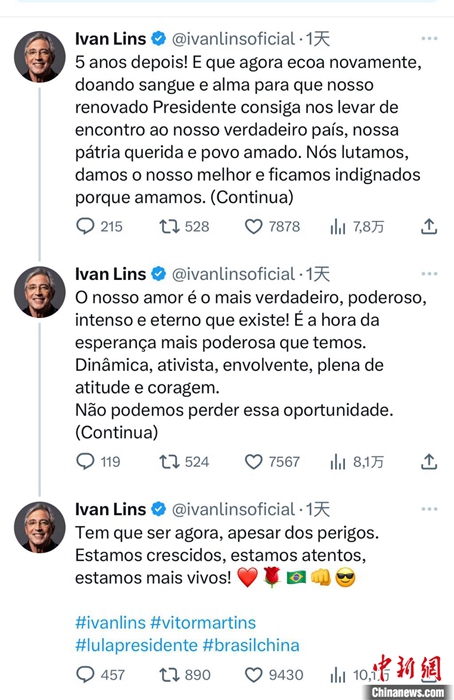
Task: Like the tweet with 7878 likes
Action: point(254,227)
